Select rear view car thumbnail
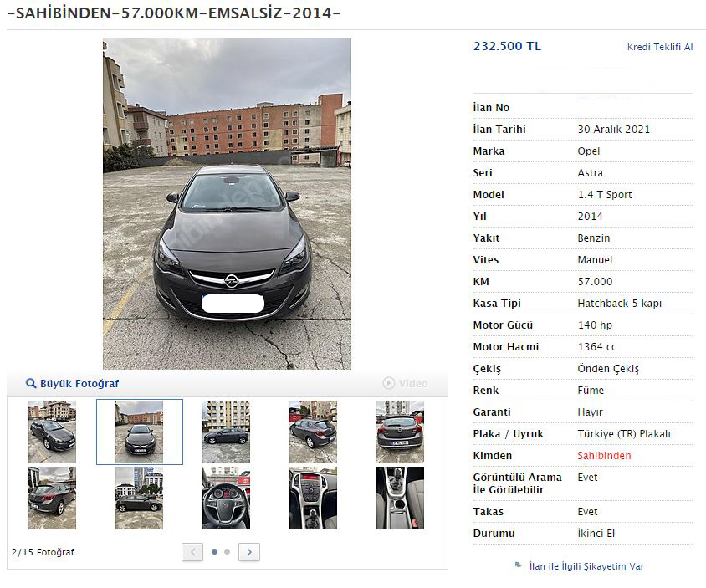 [x=400, y=432]
